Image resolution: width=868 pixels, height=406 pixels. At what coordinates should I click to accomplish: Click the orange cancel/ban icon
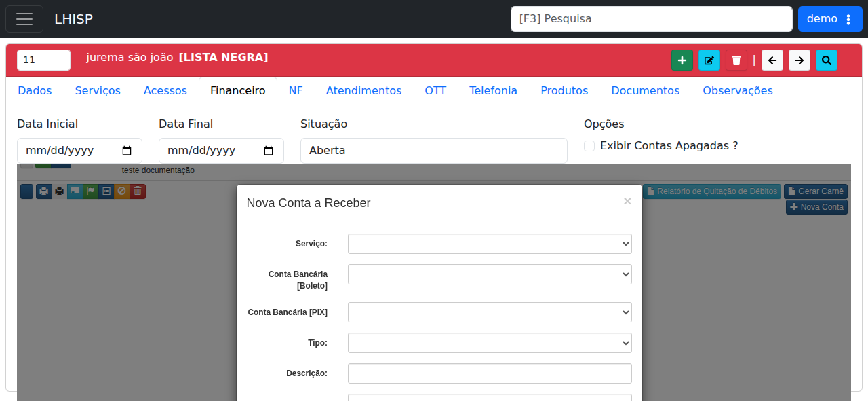click(x=121, y=191)
